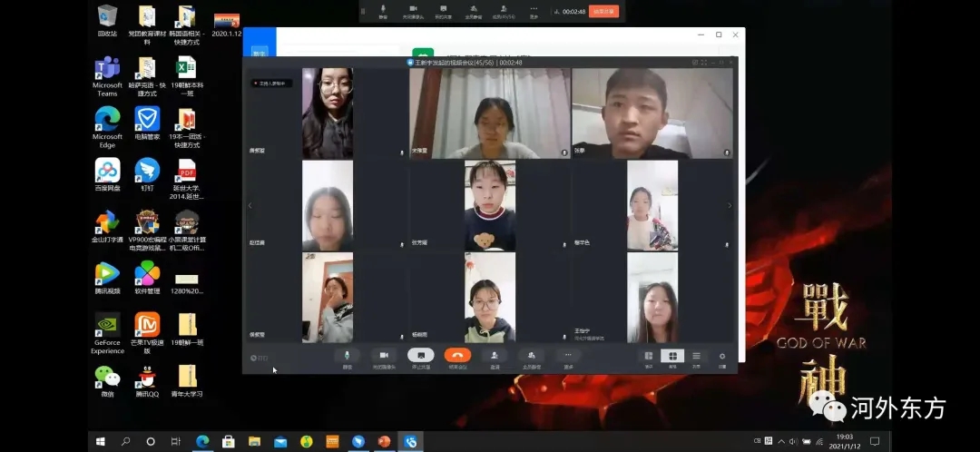Click the Windows Start button
The width and height of the screenshot is (980, 452).
[x=100, y=441]
